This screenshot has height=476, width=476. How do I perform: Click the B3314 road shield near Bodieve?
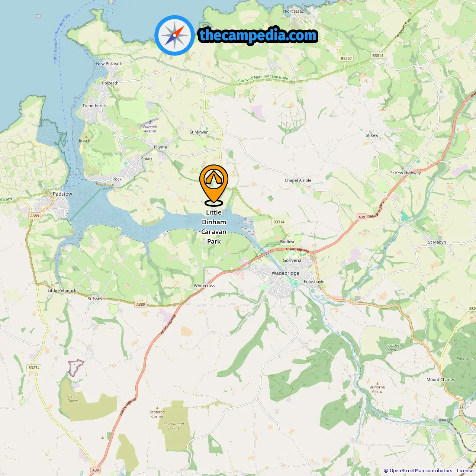(279, 222)
